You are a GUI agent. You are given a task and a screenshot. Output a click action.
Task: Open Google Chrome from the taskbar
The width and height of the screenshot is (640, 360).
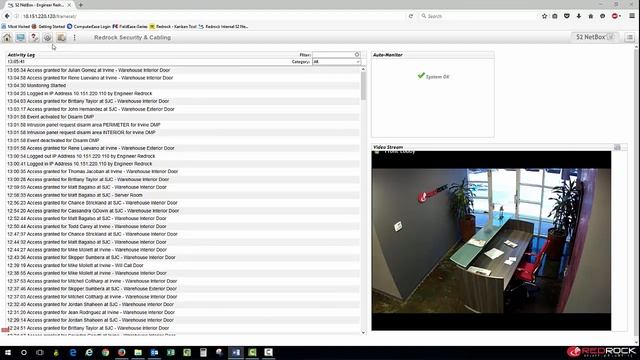tap(105, 352)
